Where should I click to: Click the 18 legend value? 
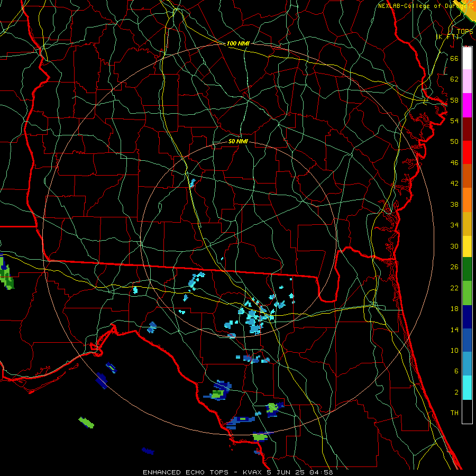454,309
